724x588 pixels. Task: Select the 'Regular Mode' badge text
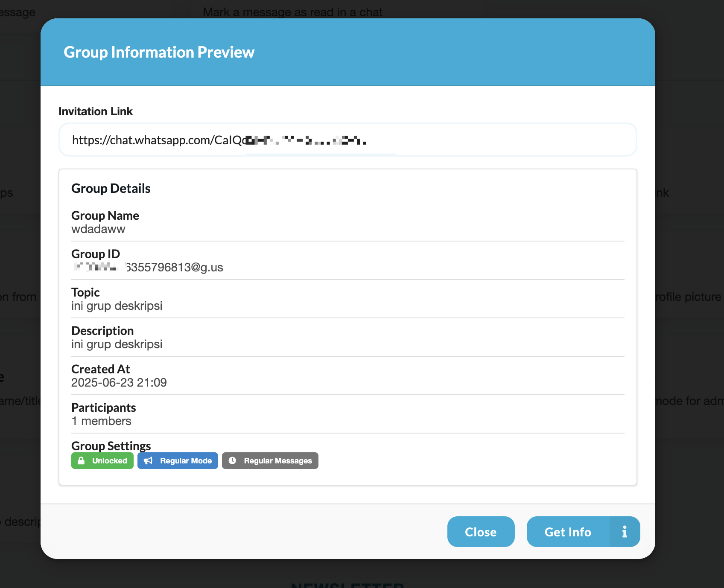click(186, 461)
